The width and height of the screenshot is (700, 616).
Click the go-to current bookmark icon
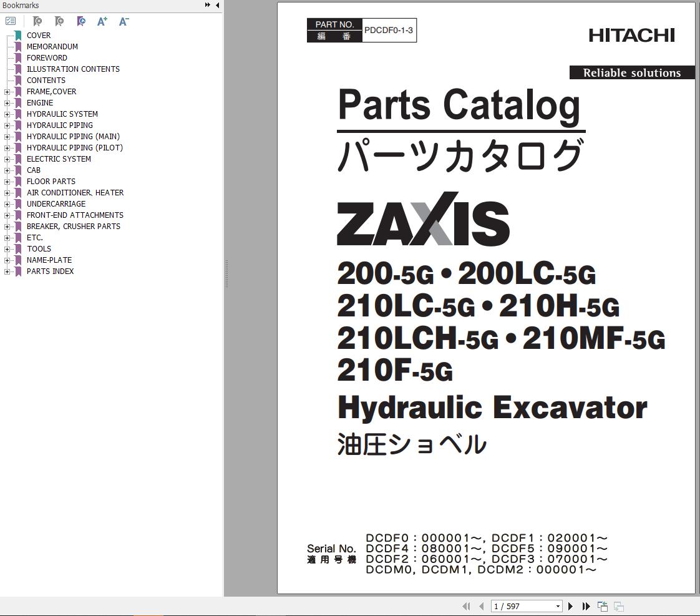point(81,21)
